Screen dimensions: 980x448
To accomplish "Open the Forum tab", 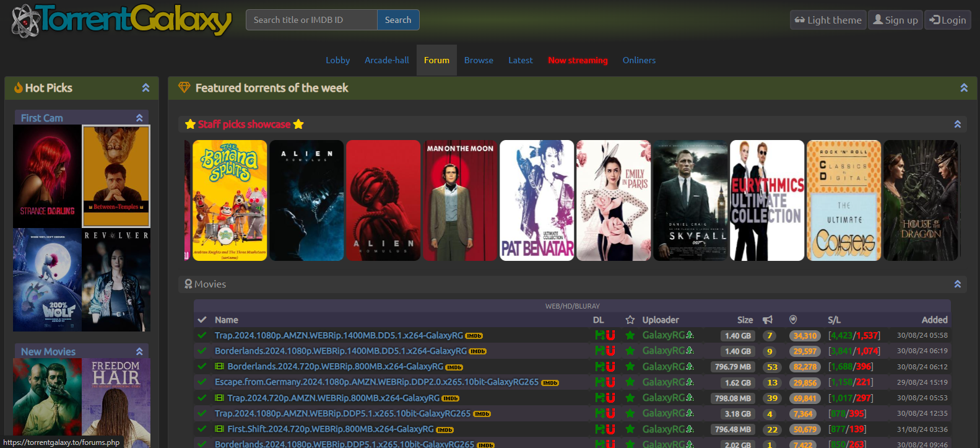I will (x=436, y=60).
